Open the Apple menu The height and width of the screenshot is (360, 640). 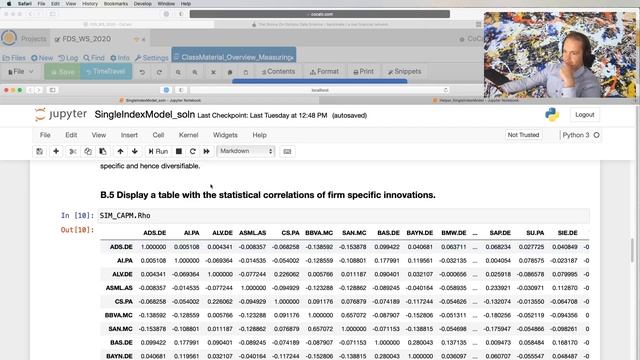(x=9, y=4)
